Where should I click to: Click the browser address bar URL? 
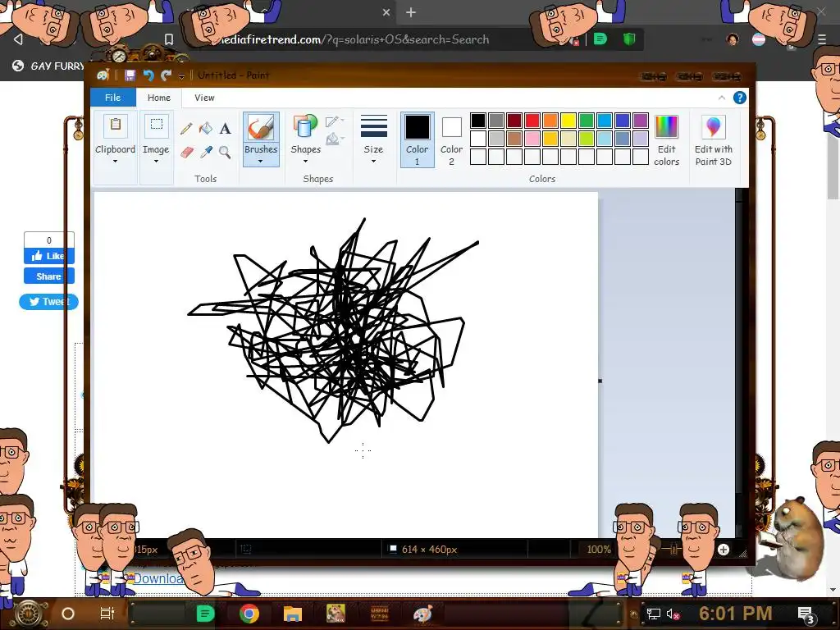[x=354, y=39]
